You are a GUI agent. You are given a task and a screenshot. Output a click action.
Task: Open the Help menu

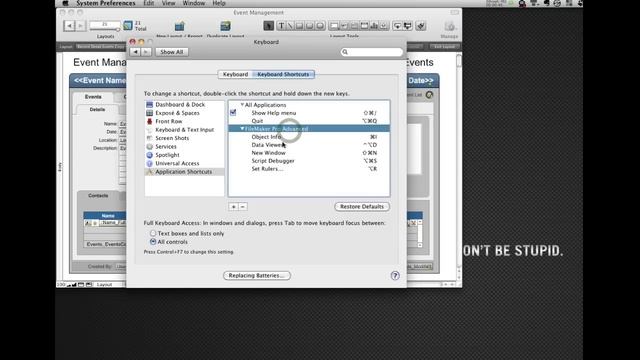(219, 3)
